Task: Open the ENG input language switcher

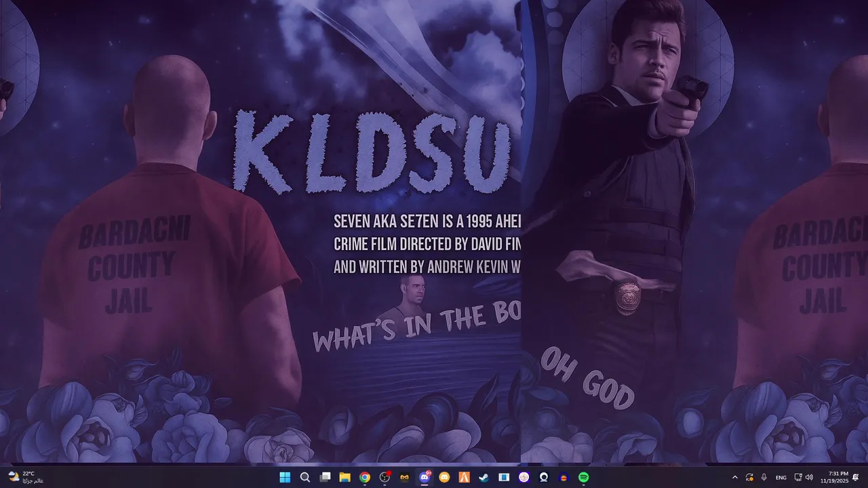Action: coord(781,477)
